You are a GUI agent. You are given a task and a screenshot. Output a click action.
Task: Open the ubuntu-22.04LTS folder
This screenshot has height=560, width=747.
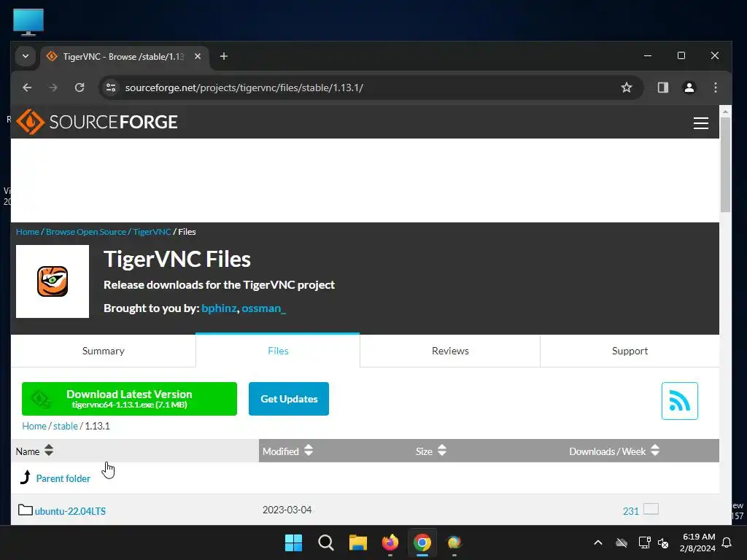point(70,511)
